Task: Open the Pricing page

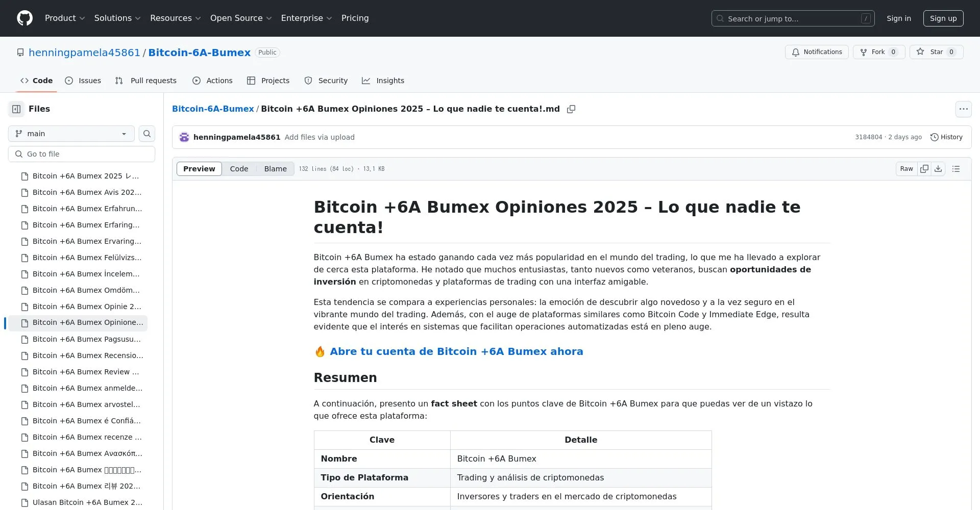Action: 355,18
